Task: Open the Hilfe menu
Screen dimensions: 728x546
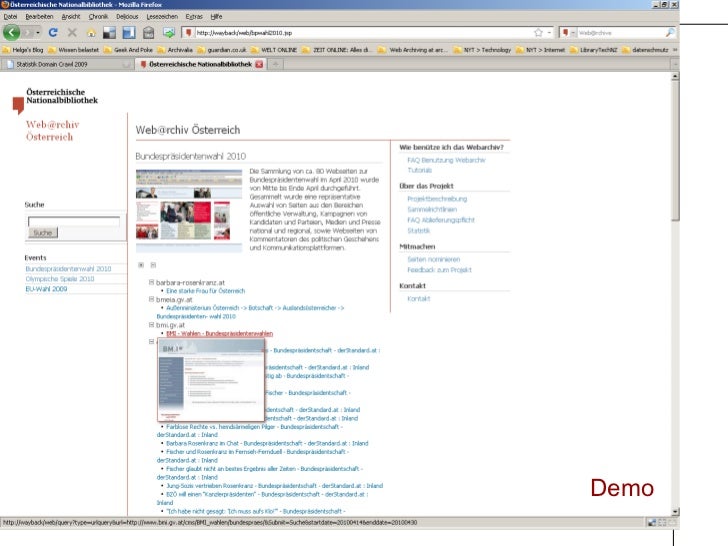Action: (216, 16)
